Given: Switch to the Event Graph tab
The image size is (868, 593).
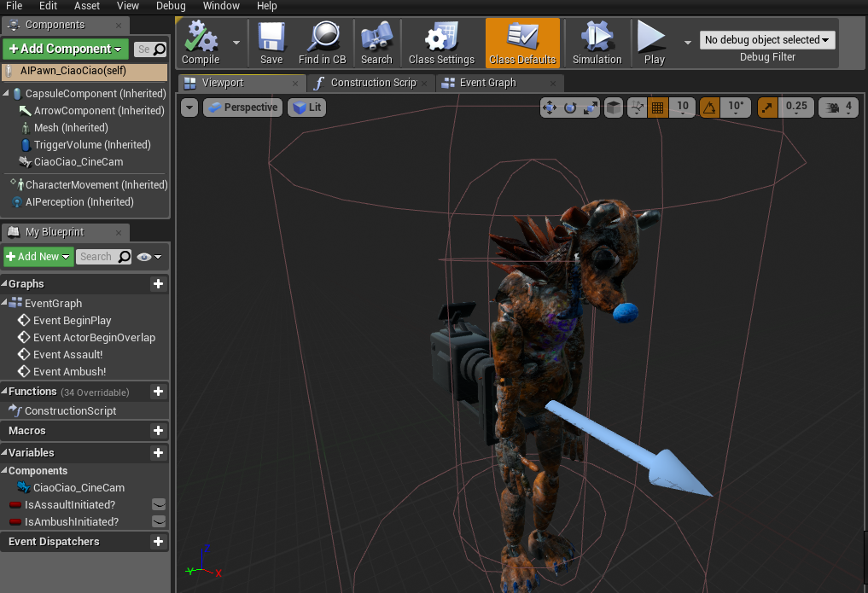Looking at the screenshot, I should [x=487, y=83].
